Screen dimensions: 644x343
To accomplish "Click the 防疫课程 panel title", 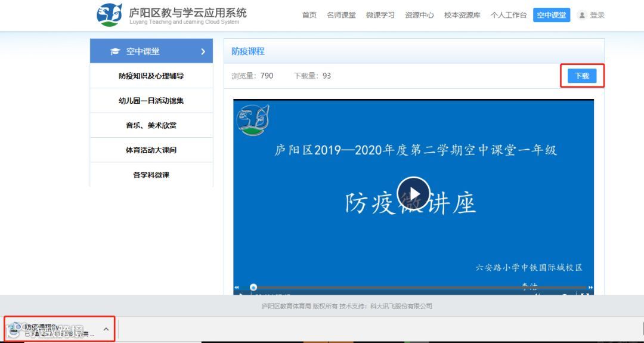I will (248, 51).
